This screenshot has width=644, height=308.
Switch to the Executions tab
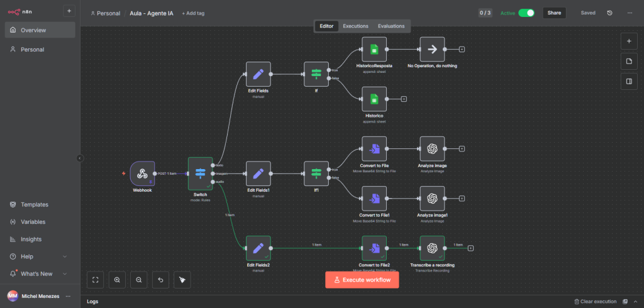click(355, 26)
